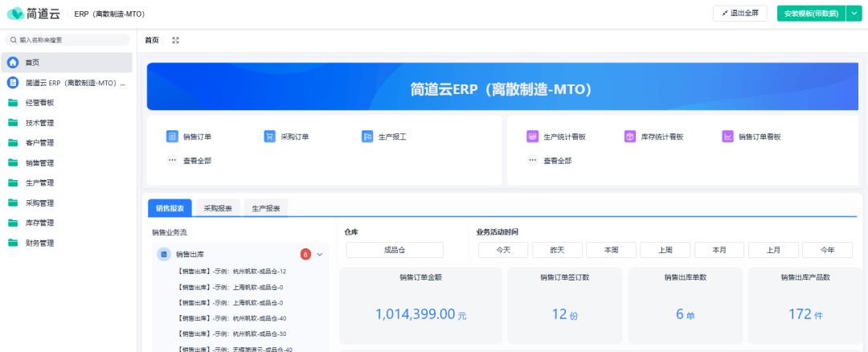Image resolution: width=868 pixels, height=352 pixels.
Task: Click the 销售订单 shortcut label
Action: click(x=197, y=137)
